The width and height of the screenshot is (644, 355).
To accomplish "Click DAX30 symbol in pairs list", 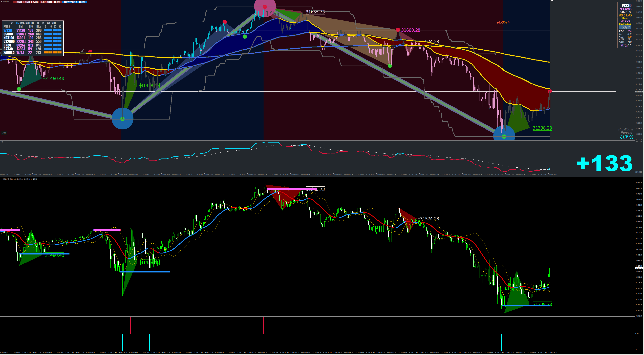I will (8, 49).
